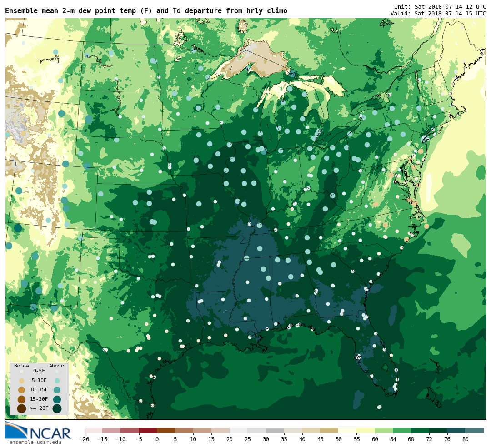The image size is (491, 448).
Task: Click the '80' colorbar tick label
Action: click(x=466, y=439)
